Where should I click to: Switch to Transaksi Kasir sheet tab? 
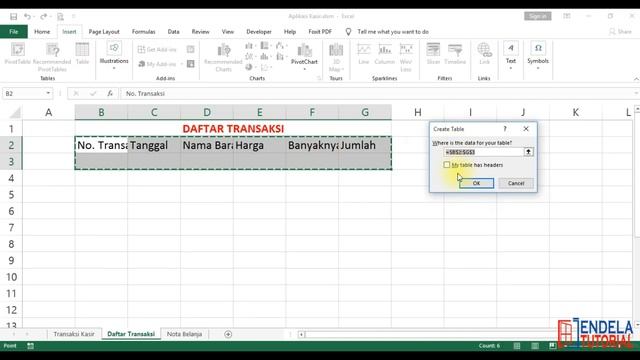click(74, 334)
